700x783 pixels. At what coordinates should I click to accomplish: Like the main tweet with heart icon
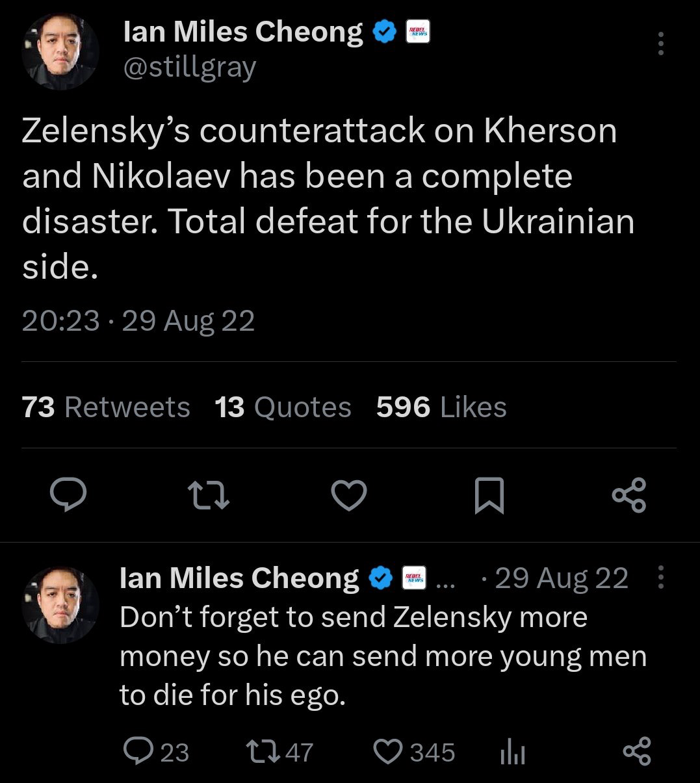tap(349, 496)
